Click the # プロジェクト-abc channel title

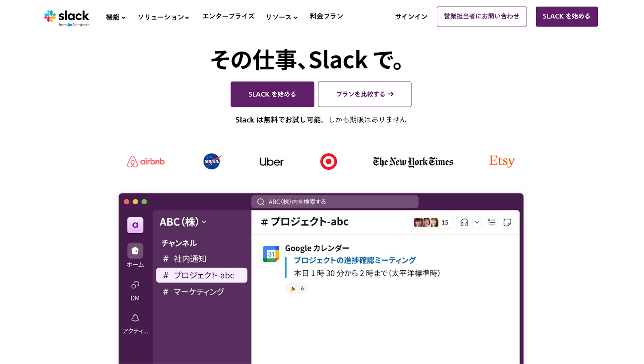[305, 222]
